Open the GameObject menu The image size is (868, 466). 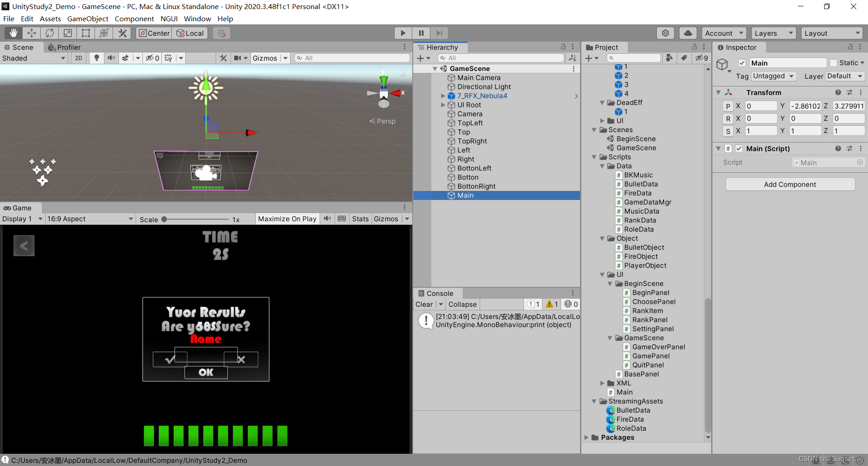tap(88, 19)
